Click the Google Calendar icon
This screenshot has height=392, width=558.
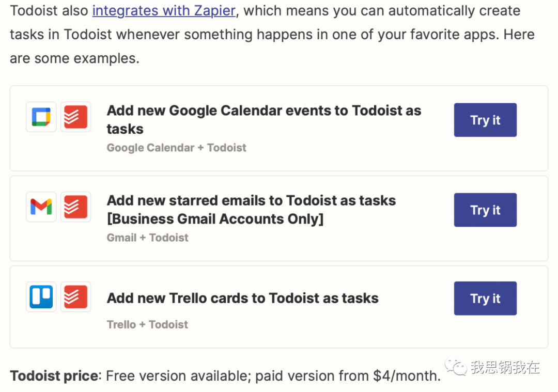tap(41, 117)
